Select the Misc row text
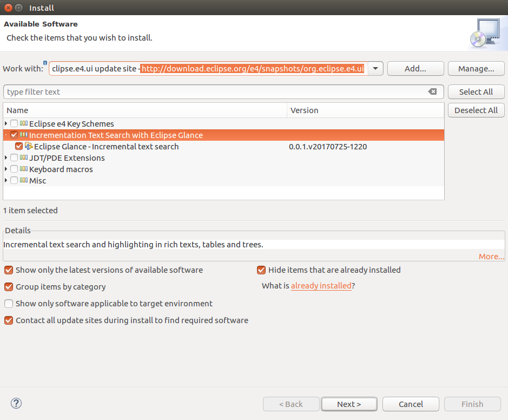The height and width of the screenshot is (420, 508). pyautogui.click(x=37, y=181)
